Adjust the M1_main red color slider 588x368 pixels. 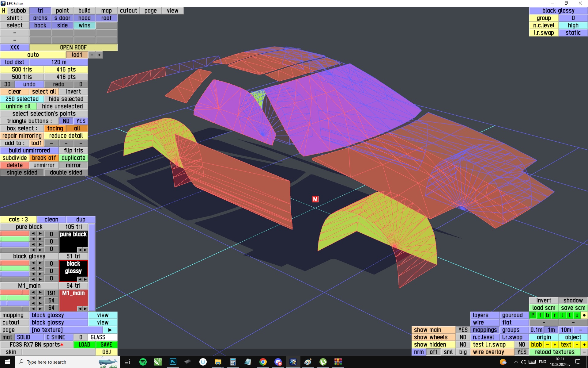[x=15, y=293]
